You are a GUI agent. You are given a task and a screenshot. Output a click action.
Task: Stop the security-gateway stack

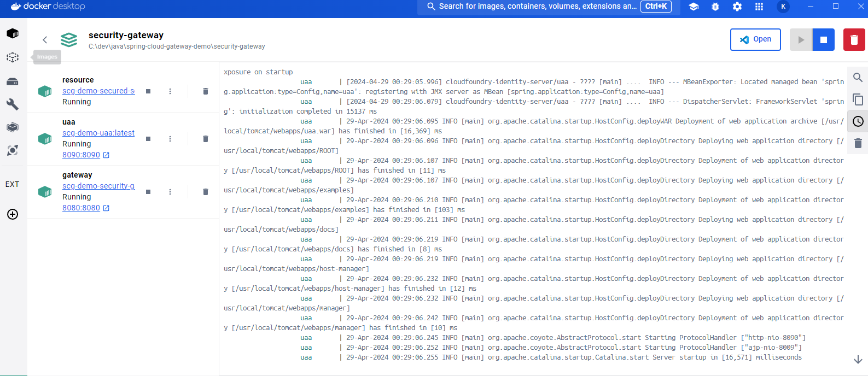pyautogui.click(x=824, y=39)
